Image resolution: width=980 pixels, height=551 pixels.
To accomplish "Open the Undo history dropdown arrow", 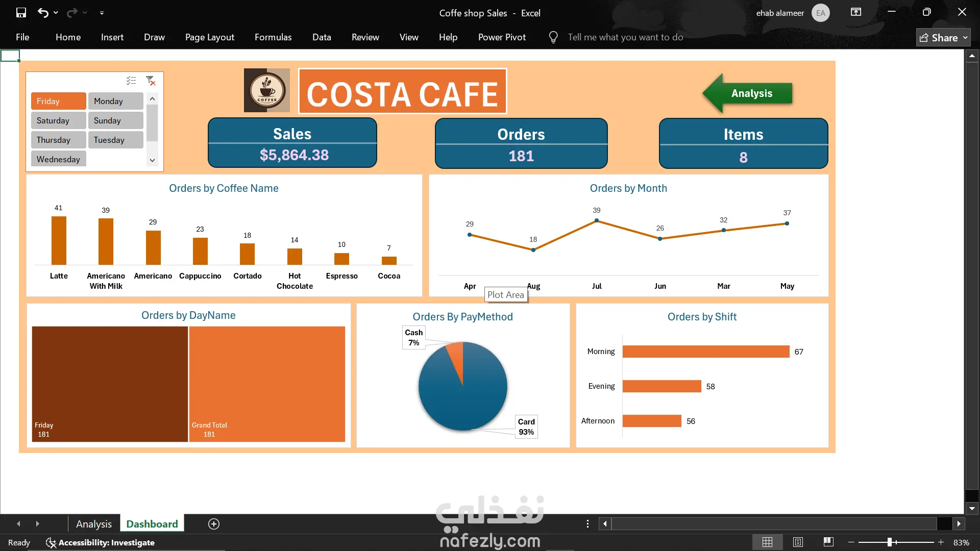I will 56,13.
